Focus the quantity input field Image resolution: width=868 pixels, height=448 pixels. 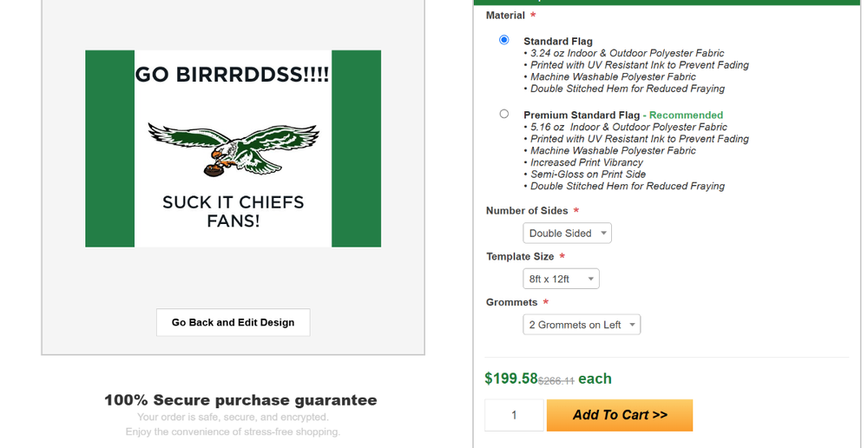point(514,415)
